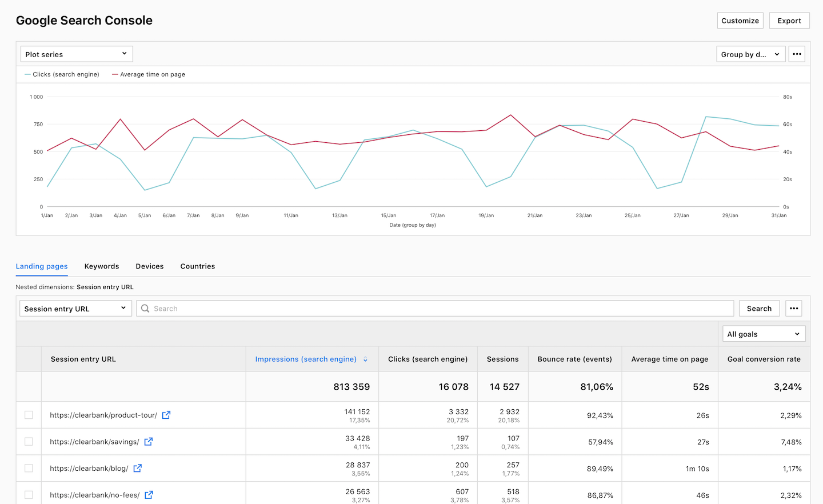This screenshot has width=823, height=504.
Task: Click the Google Search Console heading
Action: pos(84,21)
